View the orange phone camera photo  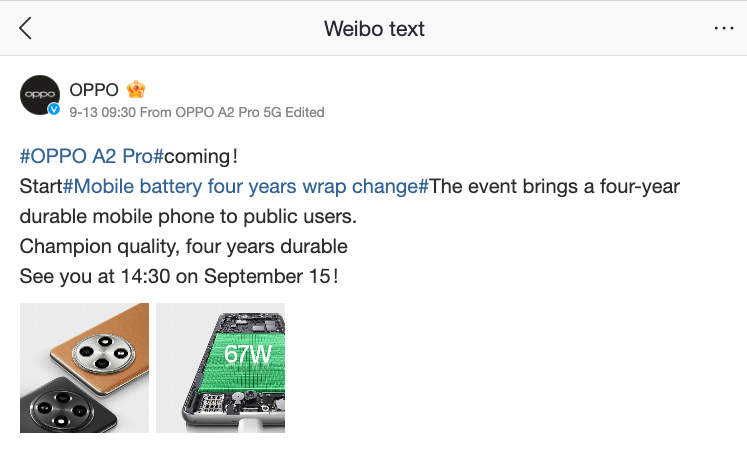click(x=84, y=368)
